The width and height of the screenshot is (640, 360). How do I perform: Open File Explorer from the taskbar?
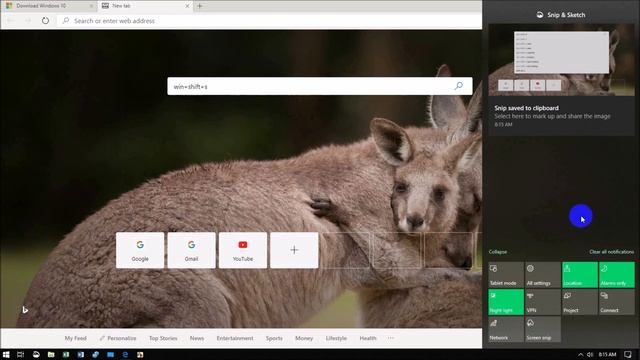pos(51,354)
